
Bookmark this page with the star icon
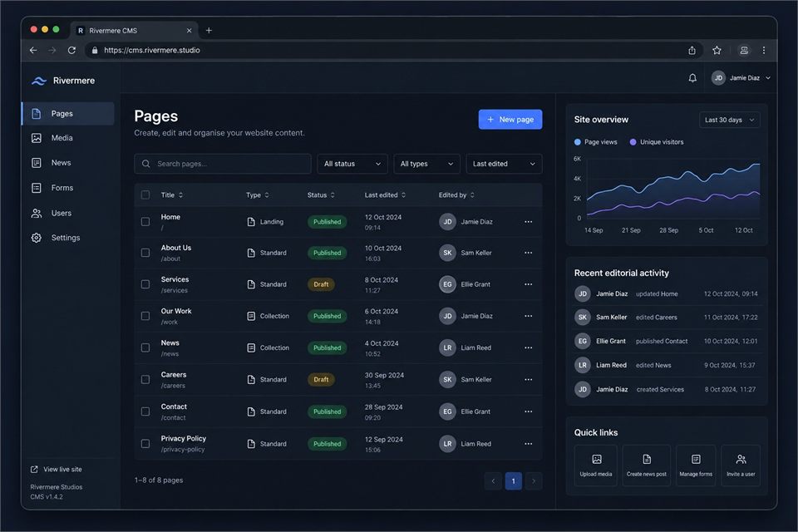pyautogui.click(x=717, y=50)
